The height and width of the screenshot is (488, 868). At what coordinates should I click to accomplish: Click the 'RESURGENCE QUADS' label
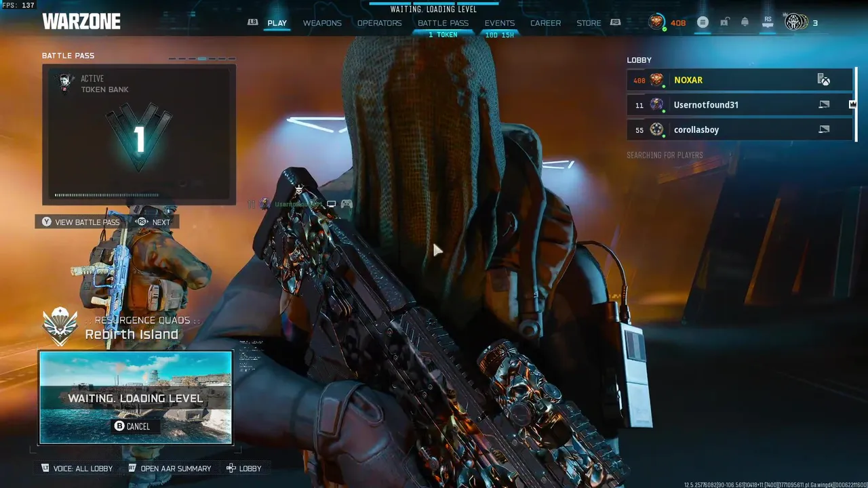(142, 320)
